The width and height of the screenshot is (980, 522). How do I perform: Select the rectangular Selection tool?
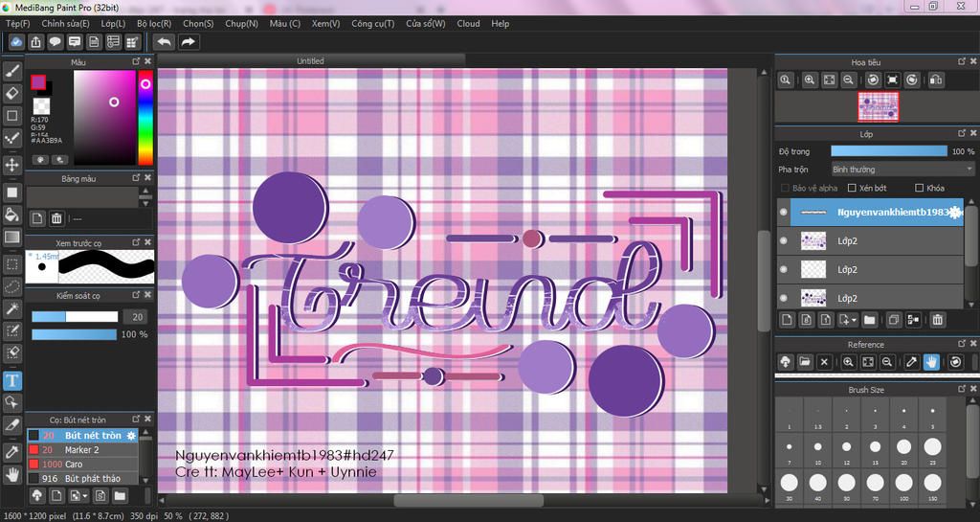click(x=11, y=263)
